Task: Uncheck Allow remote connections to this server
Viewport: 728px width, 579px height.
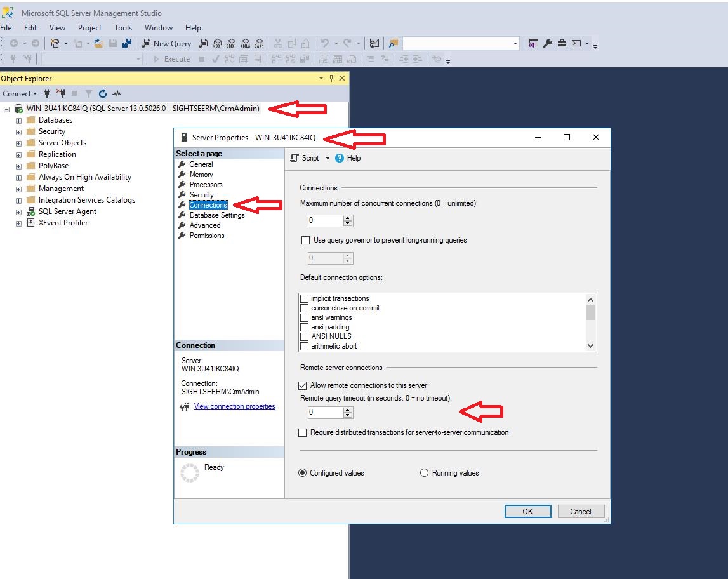Action: pyautogui.click(x=302, y=385)
